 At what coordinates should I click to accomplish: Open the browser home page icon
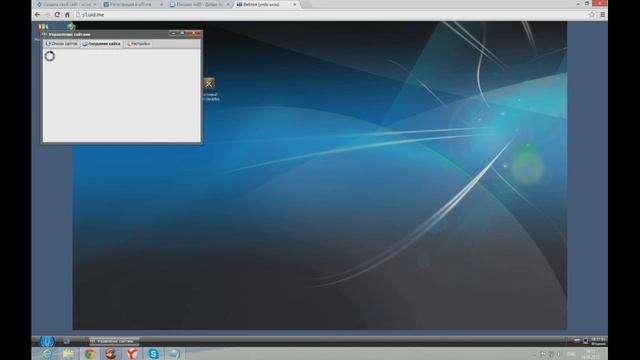[x=67, y=15]
